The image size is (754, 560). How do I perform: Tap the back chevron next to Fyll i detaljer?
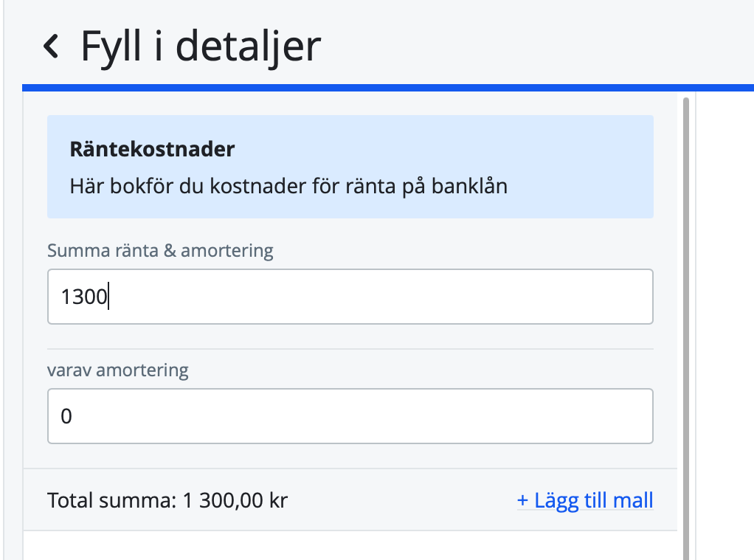(x=51, y=46)
